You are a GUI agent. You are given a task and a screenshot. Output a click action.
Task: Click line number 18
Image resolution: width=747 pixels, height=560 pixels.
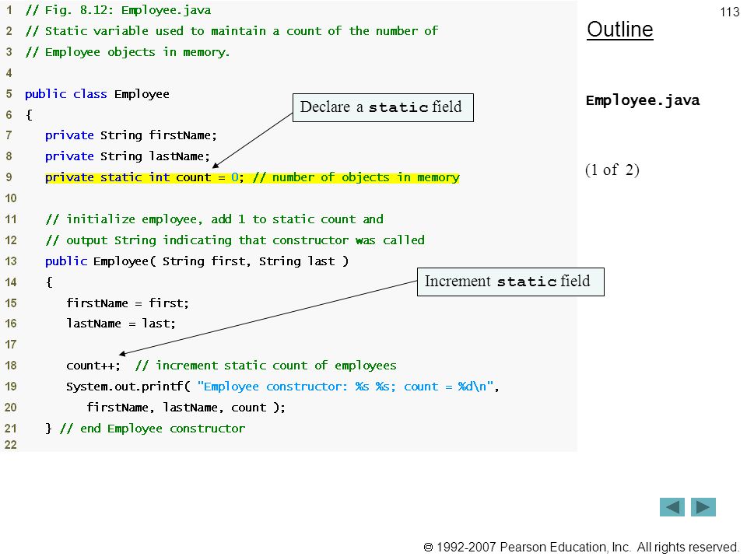coord(10,366)
